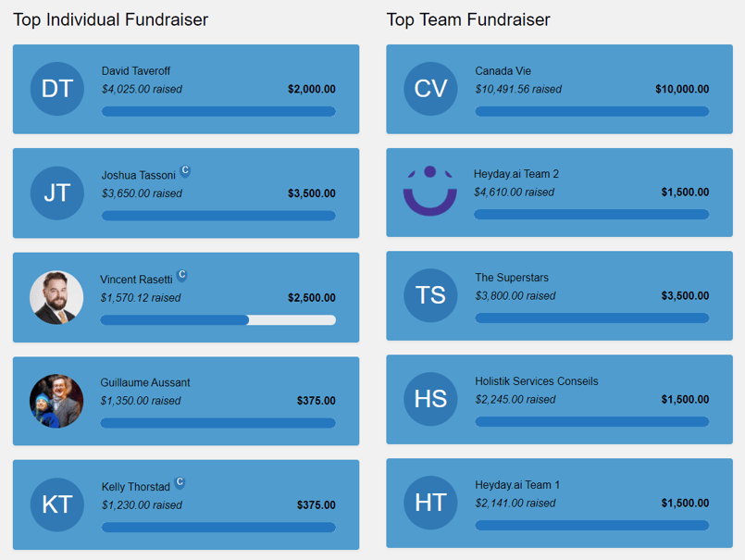Click Guillaume Aussant's name link

(145, 382)
